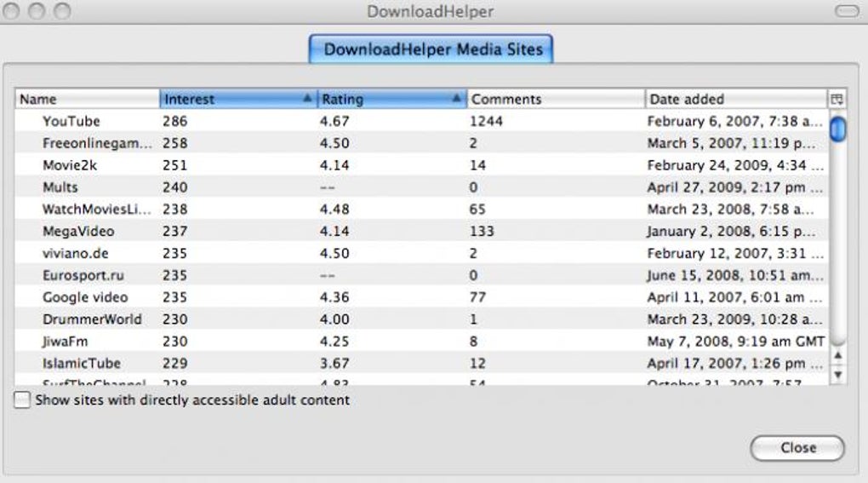The height and width of the screenshot is (483, 868).
Task: Select the Eurosport.ru row
Action: coord(422,275)
